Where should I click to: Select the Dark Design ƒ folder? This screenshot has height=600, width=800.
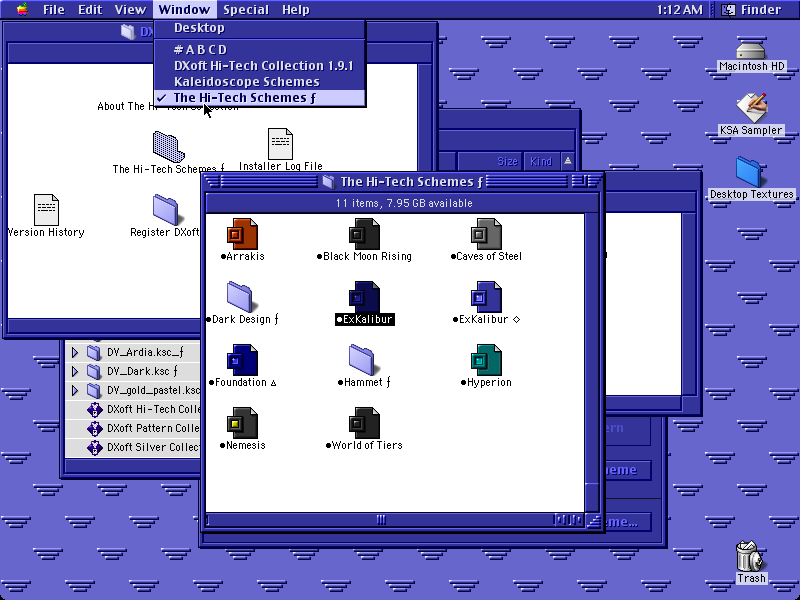point(242,297)
